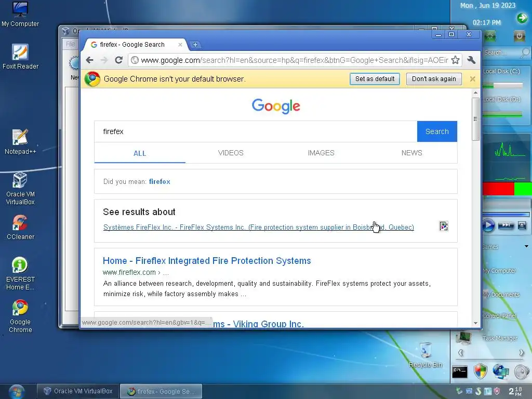Switch to the IMAGES tab
The width and height of the screenshot is (532, 399).
(x=321, y=153)
